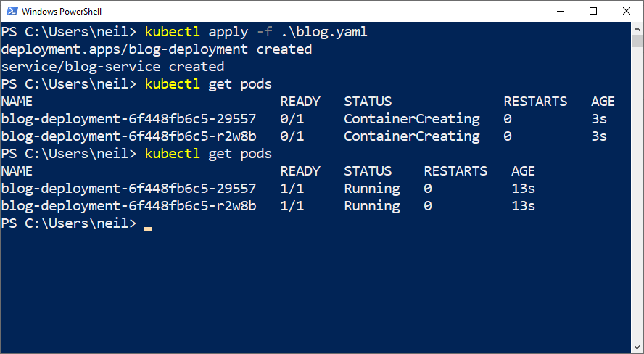Screen dimensions: 644x354
Task: Click the "service/blog-service created" output line
Action: pyautogui.click(x=112, y=67)
